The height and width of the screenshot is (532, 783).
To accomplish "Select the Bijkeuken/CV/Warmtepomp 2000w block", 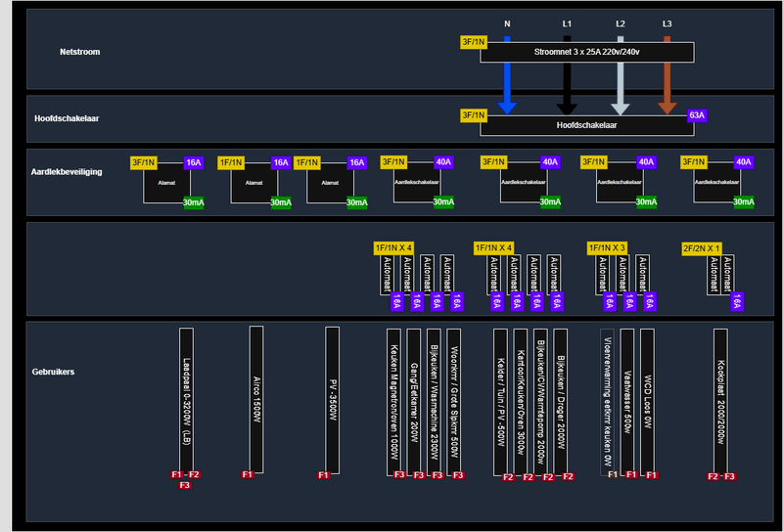I will pos(540,402).
